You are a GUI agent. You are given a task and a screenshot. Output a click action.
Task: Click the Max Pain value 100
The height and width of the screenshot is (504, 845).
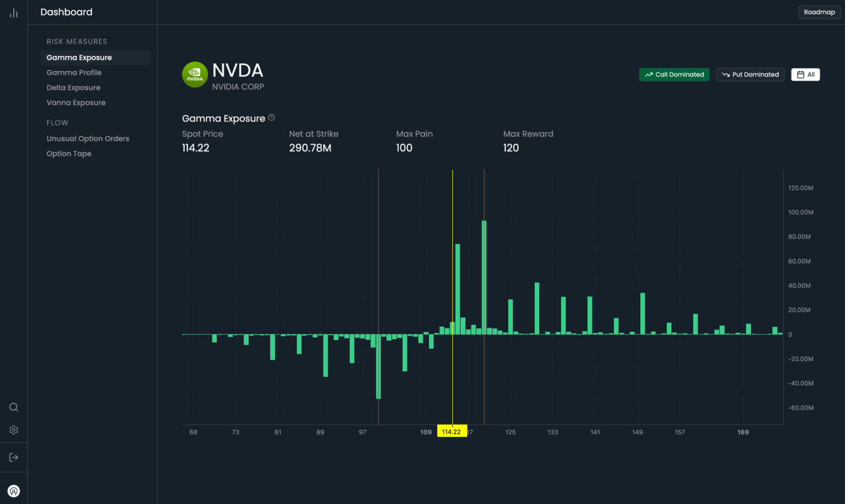tap(404, 148)
